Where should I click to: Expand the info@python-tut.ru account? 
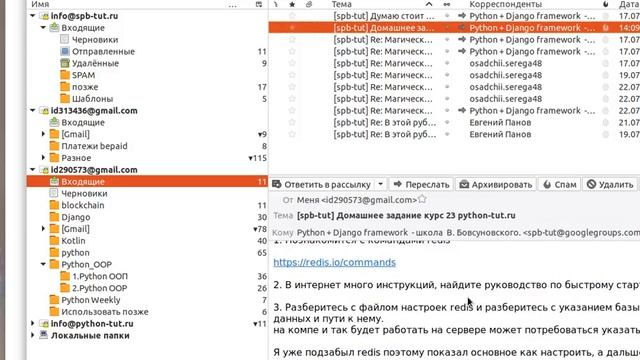(33, 324)
